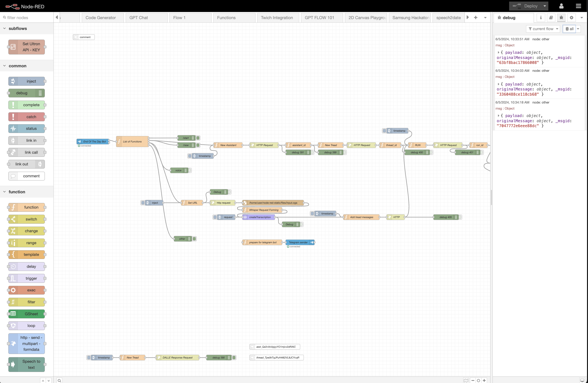
Task: Open the current flow filter dropdown
Action: pos(543,29)
